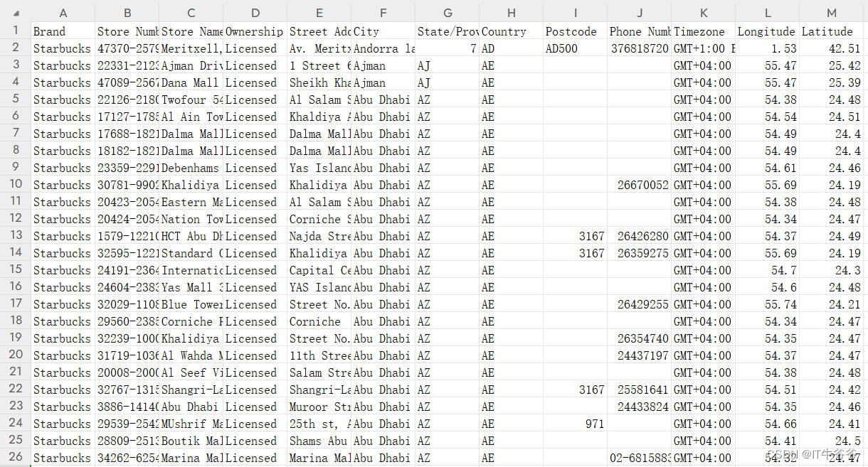The width and height of the screenshot is (868, 467).
Task: Select postcode cell AD500
Action: (575, 48)
